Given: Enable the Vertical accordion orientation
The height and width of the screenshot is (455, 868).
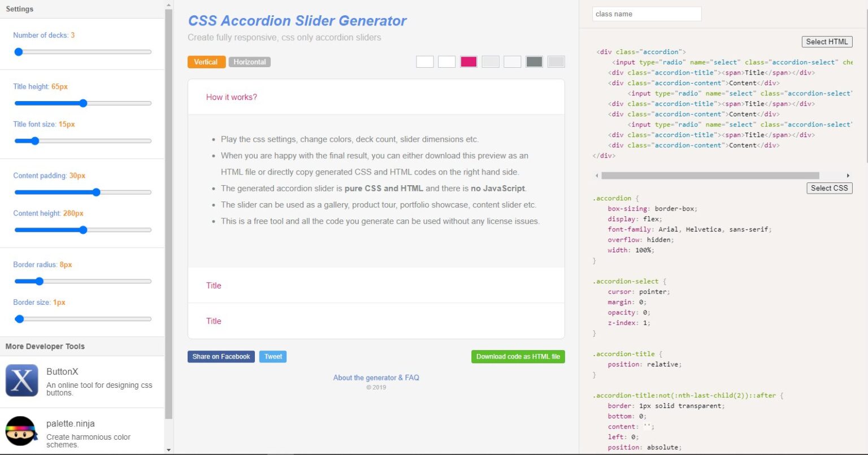Looking at the screenshot, I should [206, 62].
